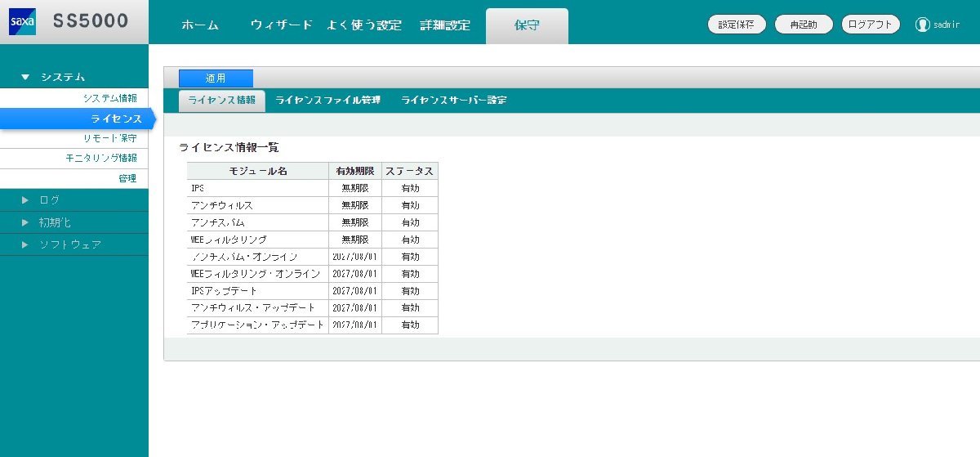Open 管理 in the sidebar
Viewport: 980px width, 457px height.
pyautogui.click(x=74, y=178)
